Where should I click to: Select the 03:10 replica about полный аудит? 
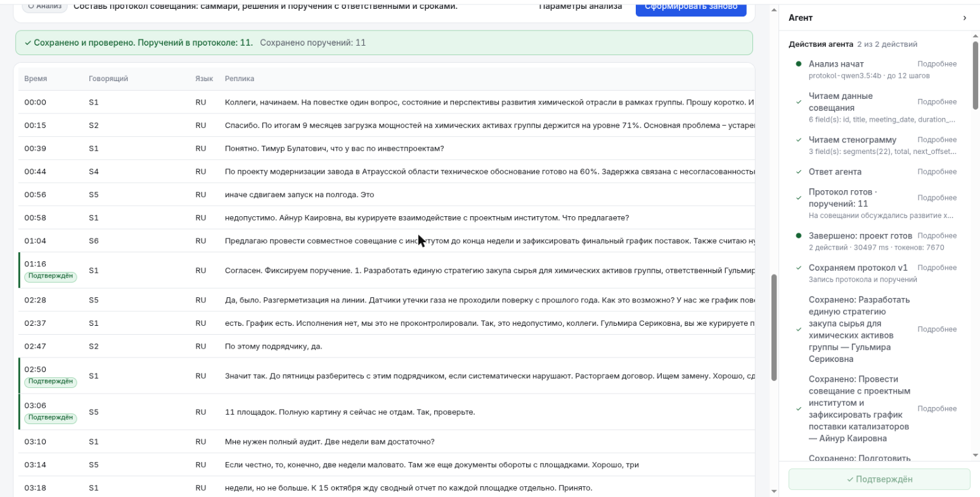click(330, 441)
